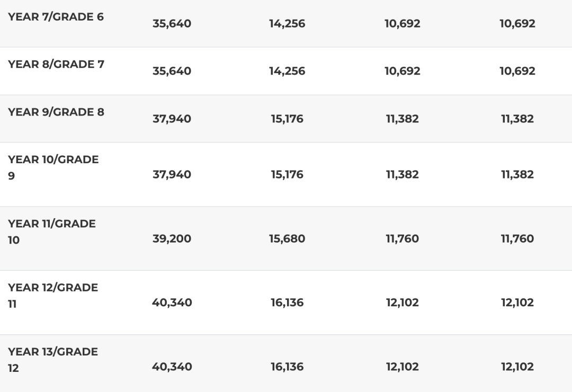572x392 pixels.
Task: Select 14,256 in the Year 8/Grade 7 row
Action: (x=287, y=71)
